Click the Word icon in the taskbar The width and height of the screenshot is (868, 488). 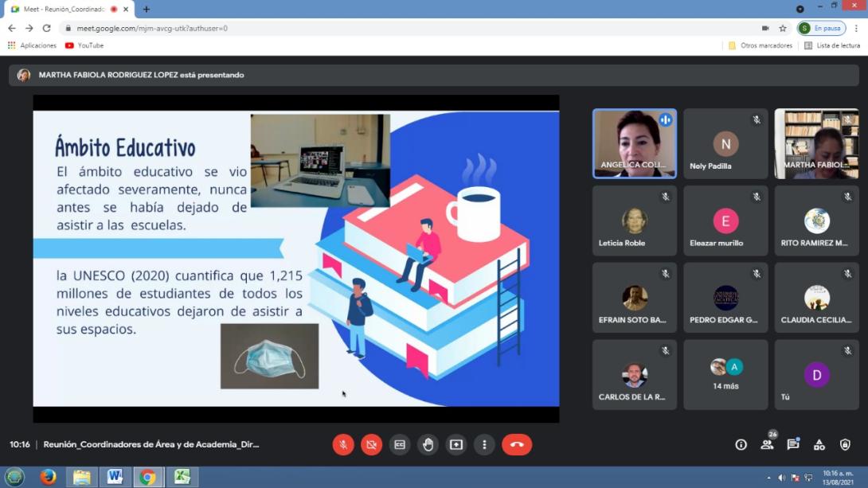pos(115,477)
